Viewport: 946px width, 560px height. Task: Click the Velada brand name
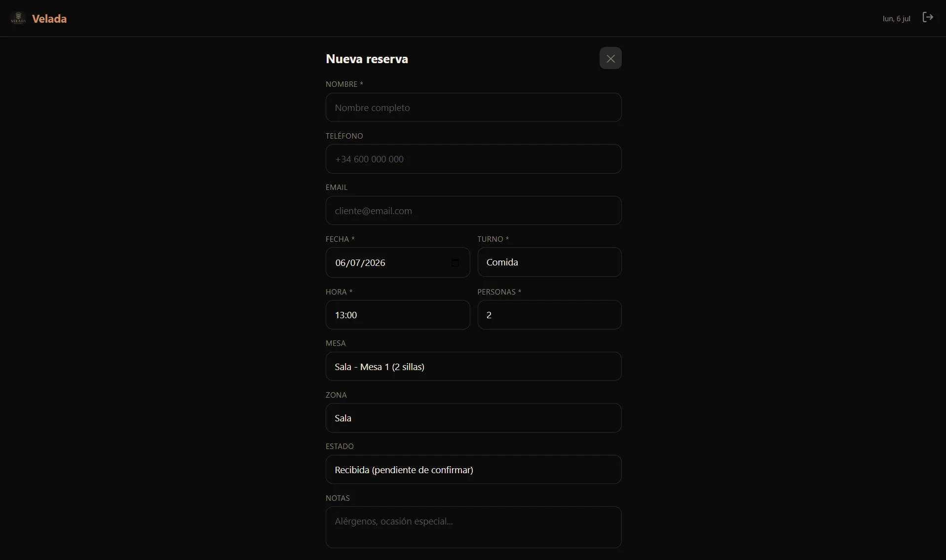tap(49, 19)
